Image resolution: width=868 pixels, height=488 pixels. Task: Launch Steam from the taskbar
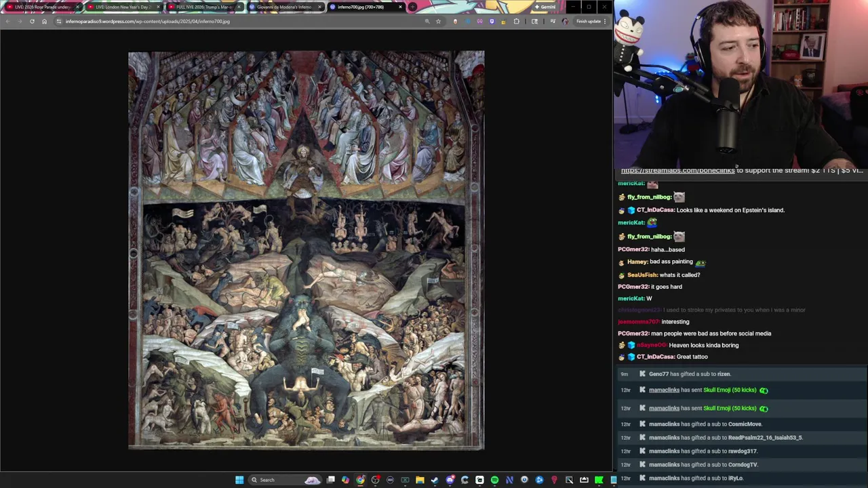click(x=435, y=480)
